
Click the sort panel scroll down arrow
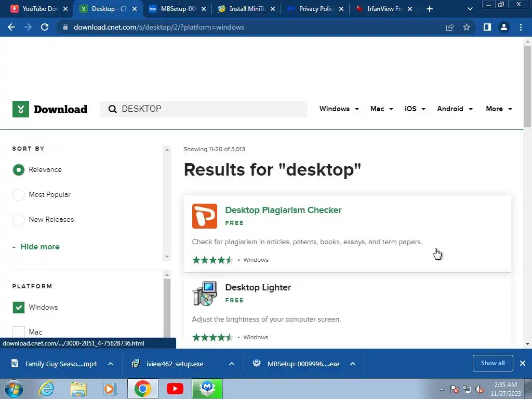tap(167, 257)
